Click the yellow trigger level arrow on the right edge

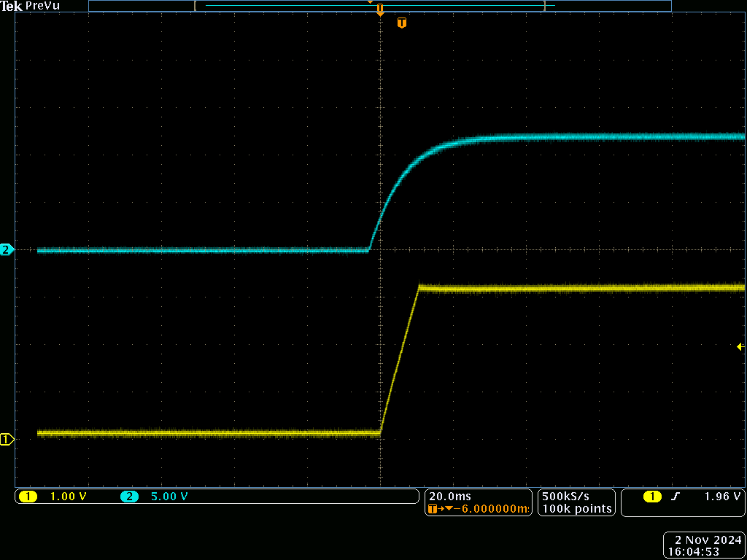tap(740, 347)
